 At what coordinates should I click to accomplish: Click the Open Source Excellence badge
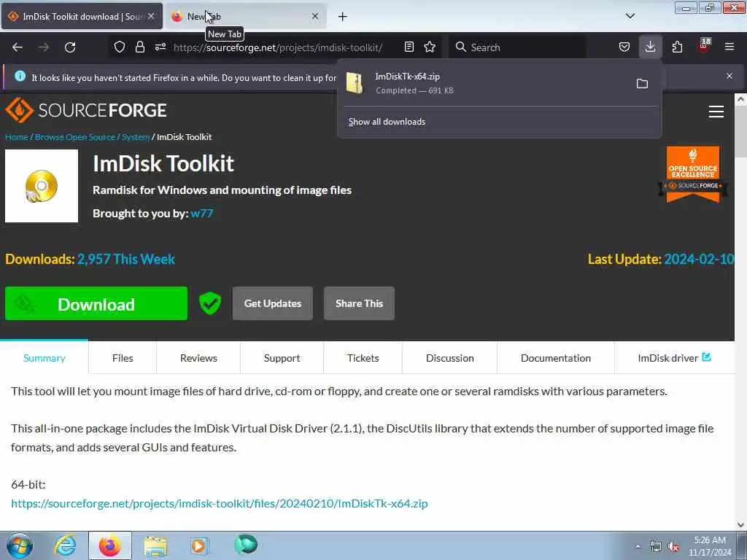point(693,174)
